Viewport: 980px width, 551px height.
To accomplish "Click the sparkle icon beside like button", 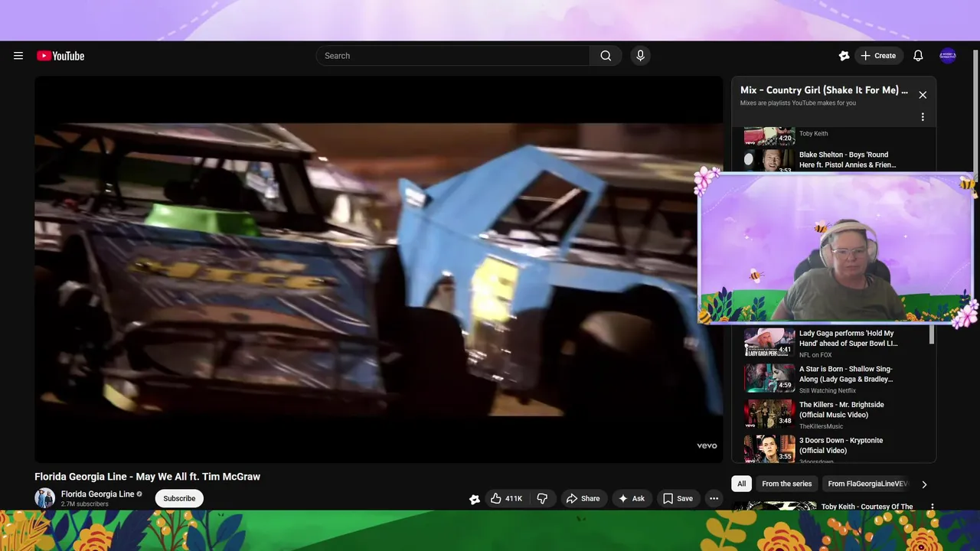I will point(475,499).
